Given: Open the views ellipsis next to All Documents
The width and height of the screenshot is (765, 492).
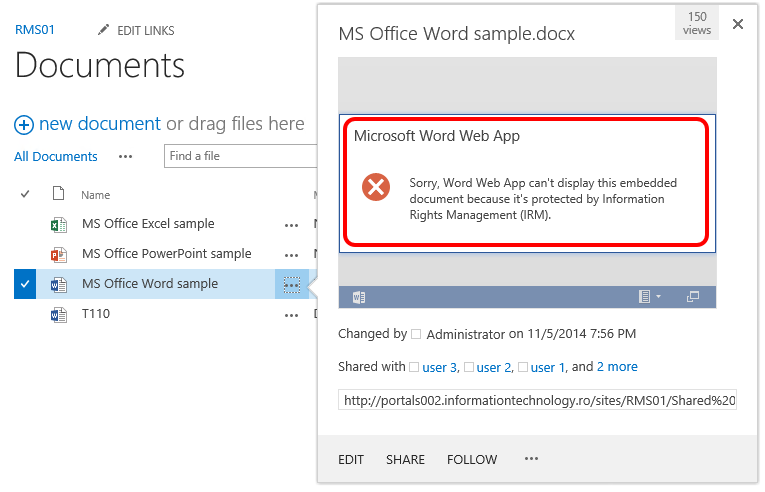Looking at the screenshot, I should [x=125, y=157].
